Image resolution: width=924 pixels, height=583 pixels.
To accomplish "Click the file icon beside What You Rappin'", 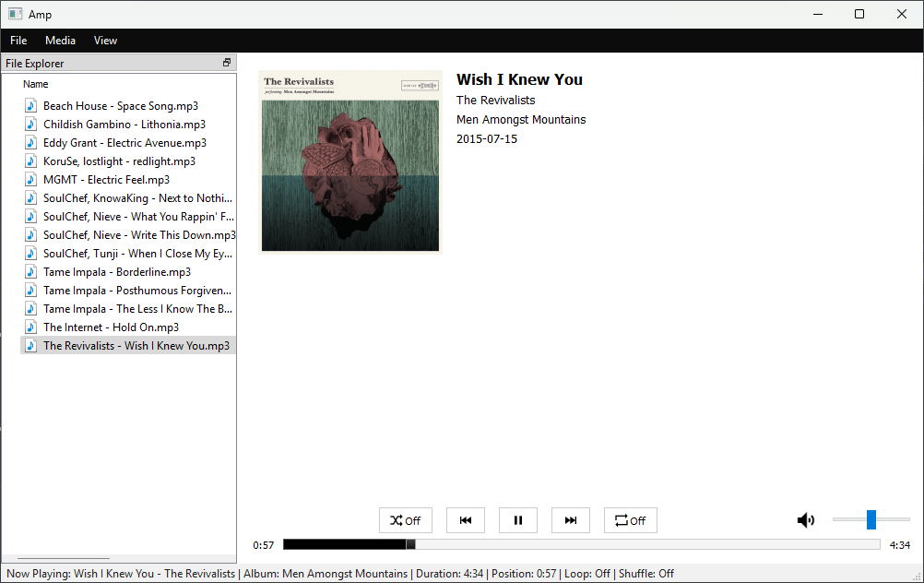I will 31,217.
